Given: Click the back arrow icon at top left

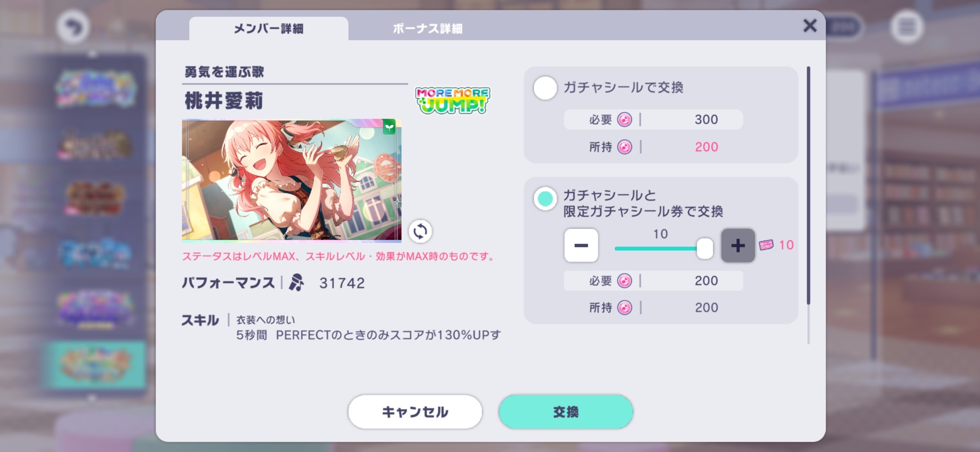Looking at the screenshot, I should [x=73, y=28].
